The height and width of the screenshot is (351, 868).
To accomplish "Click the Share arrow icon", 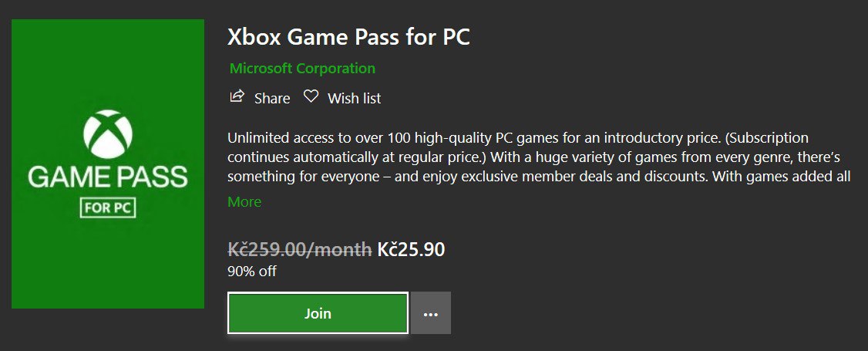I will point(237,96).
